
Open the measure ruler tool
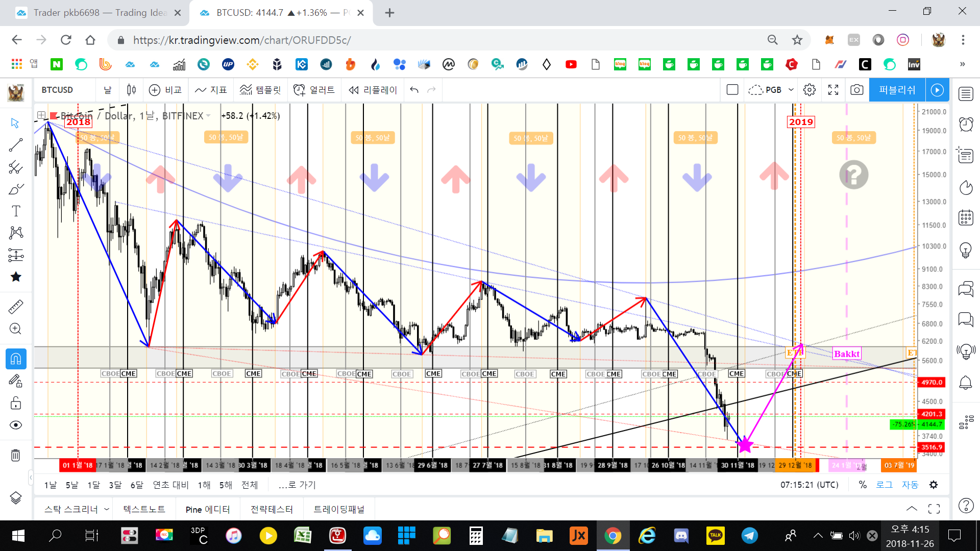[16, 307]
